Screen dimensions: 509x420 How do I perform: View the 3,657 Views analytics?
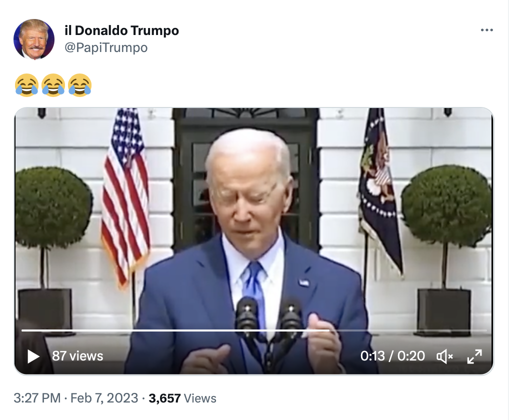[x=182, y=398]
